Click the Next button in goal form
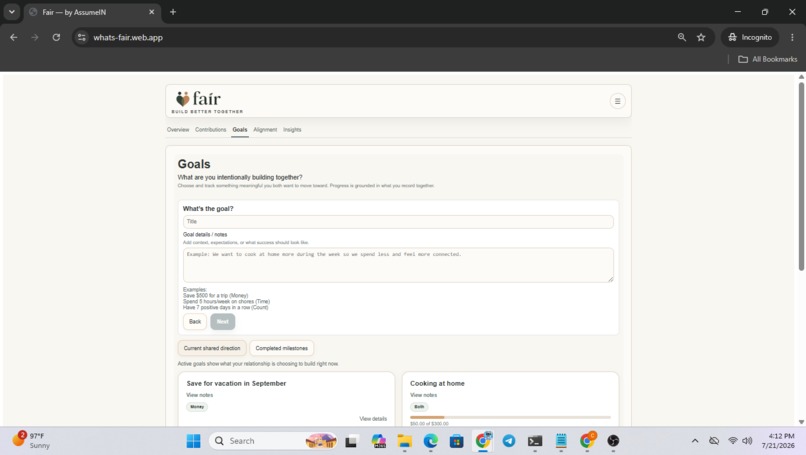Screen dimensions: 806x455 point(223,322)
